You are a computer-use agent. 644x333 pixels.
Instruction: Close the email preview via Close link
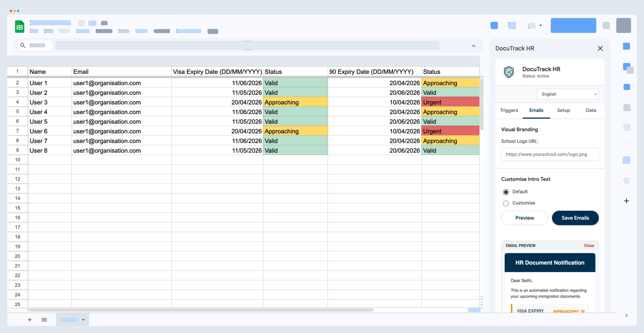click(588, 246)
